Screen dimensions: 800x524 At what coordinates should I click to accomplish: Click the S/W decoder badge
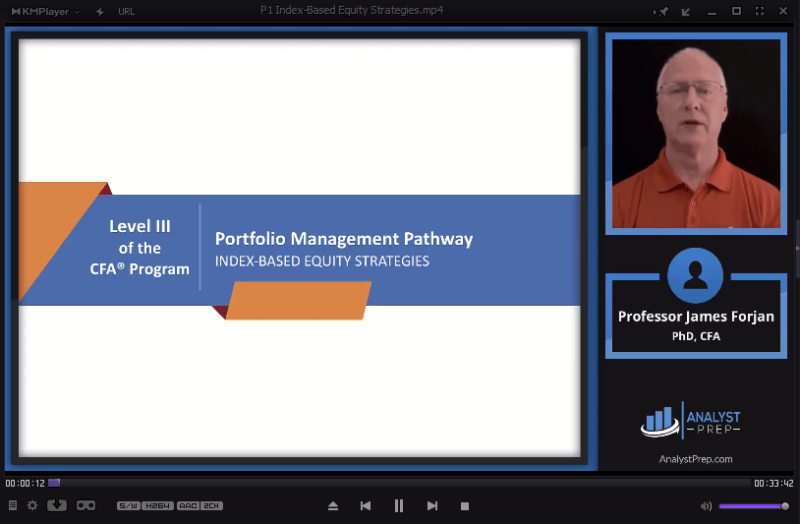pos(129,506)
